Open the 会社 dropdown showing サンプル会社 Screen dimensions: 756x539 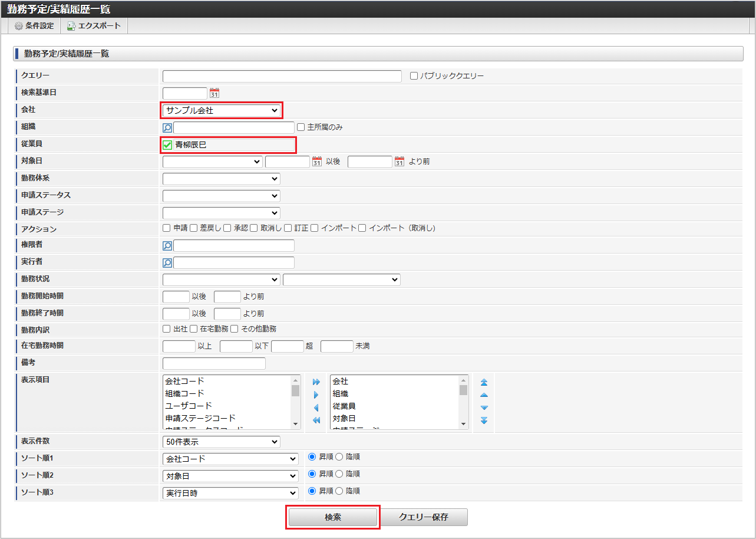[221, 110]
